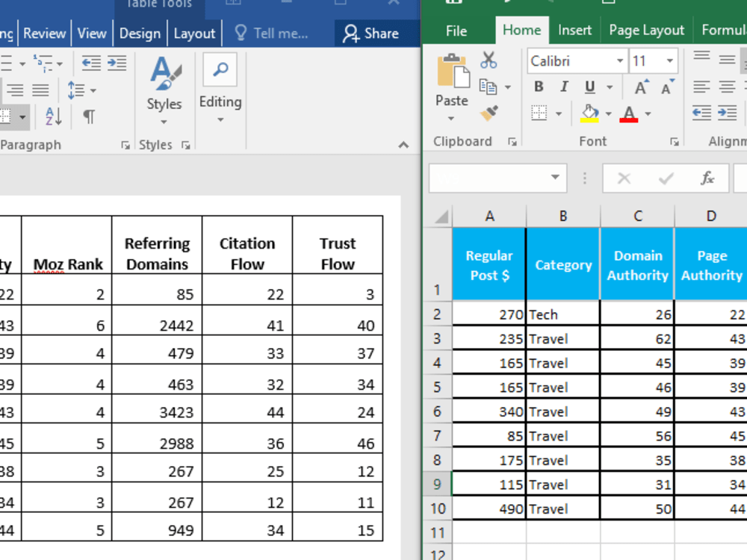747x560 pixels.
Task: Click Excel Increase Indent icon
Action: (728, 113)
